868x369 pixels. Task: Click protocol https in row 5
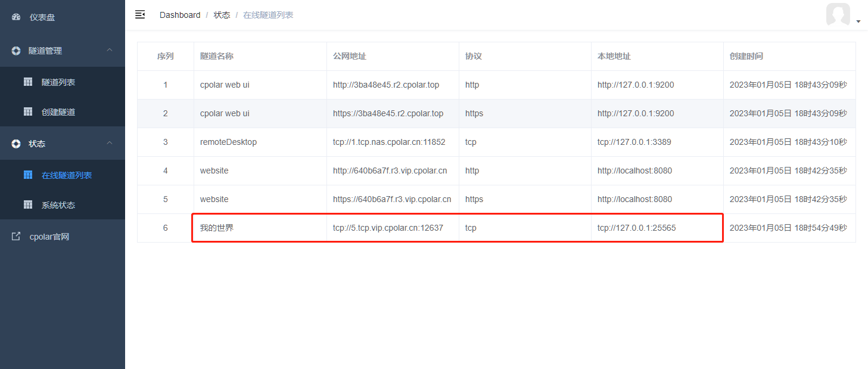coord(474,199)
